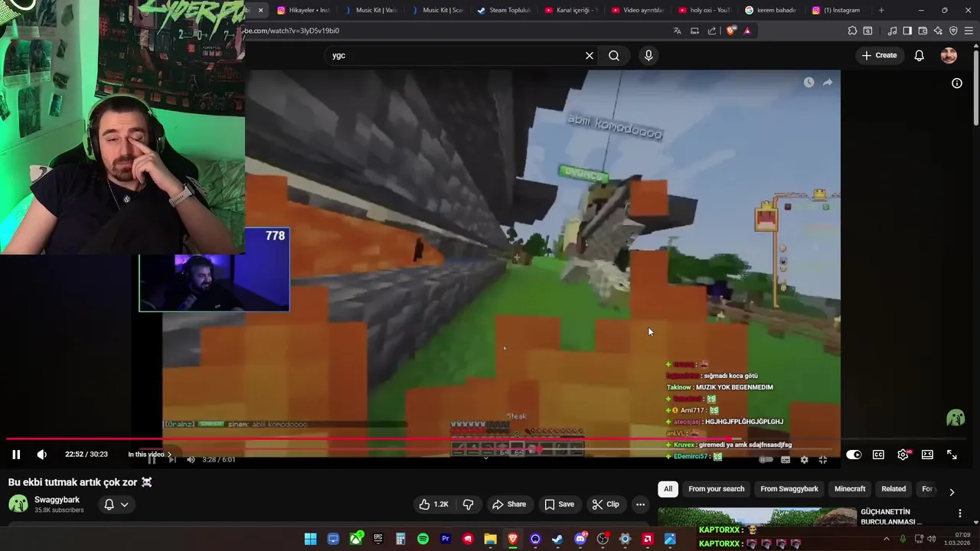The width and height of the screenshot is (980, 551).
Task: Click the translate page icon
Action: [677, 31]
